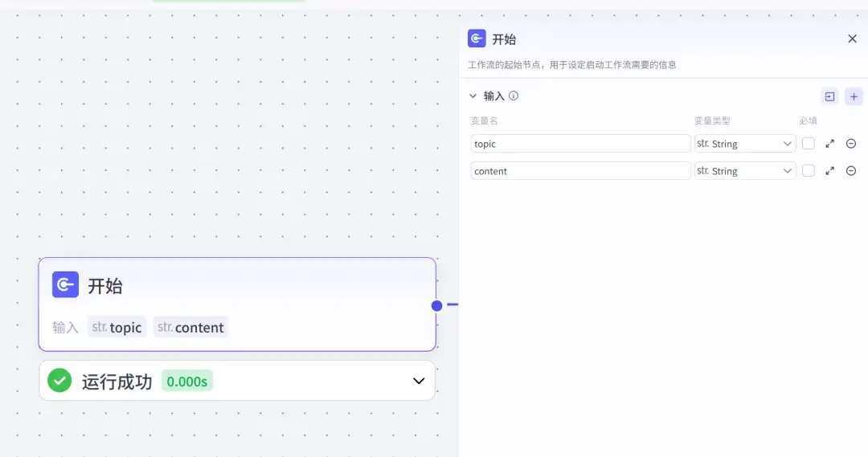Mark topic variable as required
This screenshot has height=457, width=868.
[x=809, y=143]
